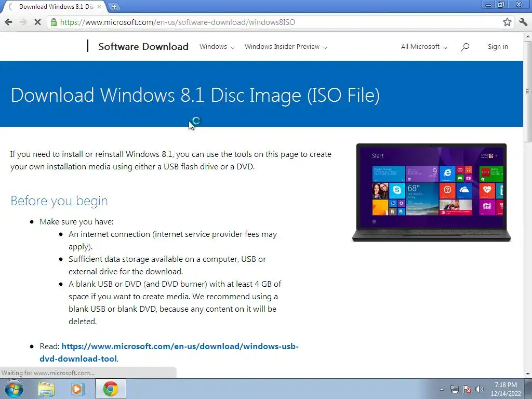Viewport: 532px width, 399px height.
Task: Click the network status tray icon
Action: [454, 389]
